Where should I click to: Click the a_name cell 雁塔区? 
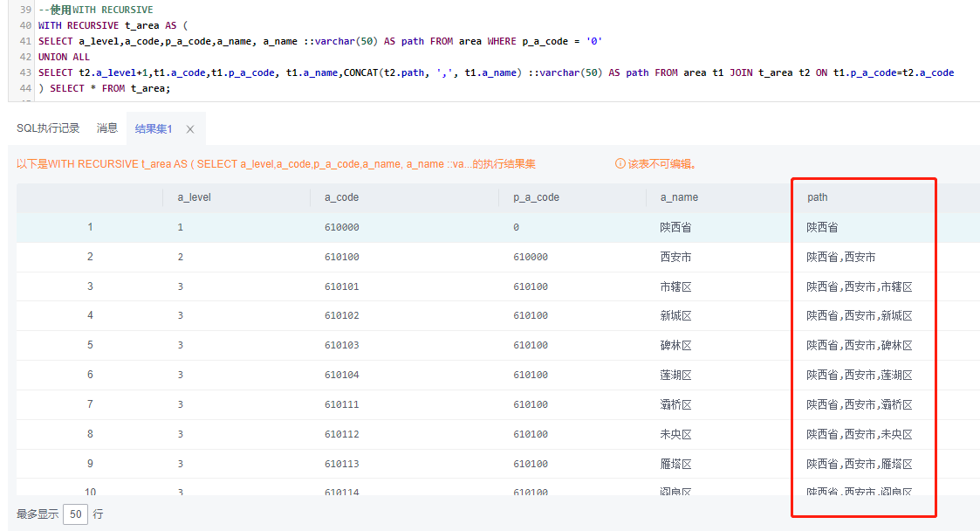(x=675, y=464)
